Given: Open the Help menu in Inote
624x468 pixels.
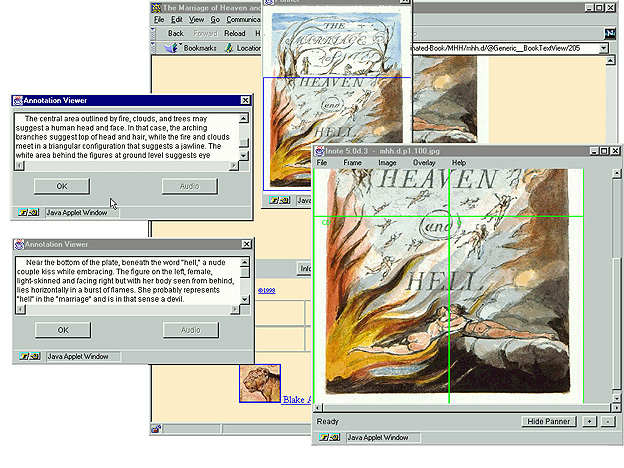Looking at the screenshot, I should tap(458, 162).
